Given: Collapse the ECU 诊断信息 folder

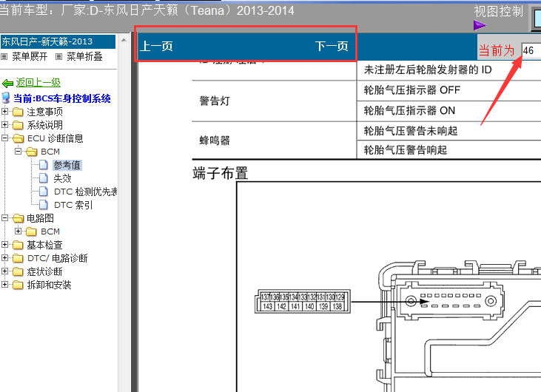Looking at the screenshot, I should point(5,138).
